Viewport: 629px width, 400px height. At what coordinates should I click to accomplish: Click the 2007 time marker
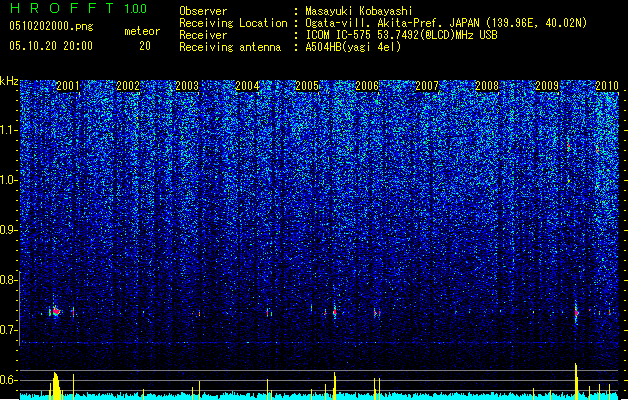pos(427,86)
